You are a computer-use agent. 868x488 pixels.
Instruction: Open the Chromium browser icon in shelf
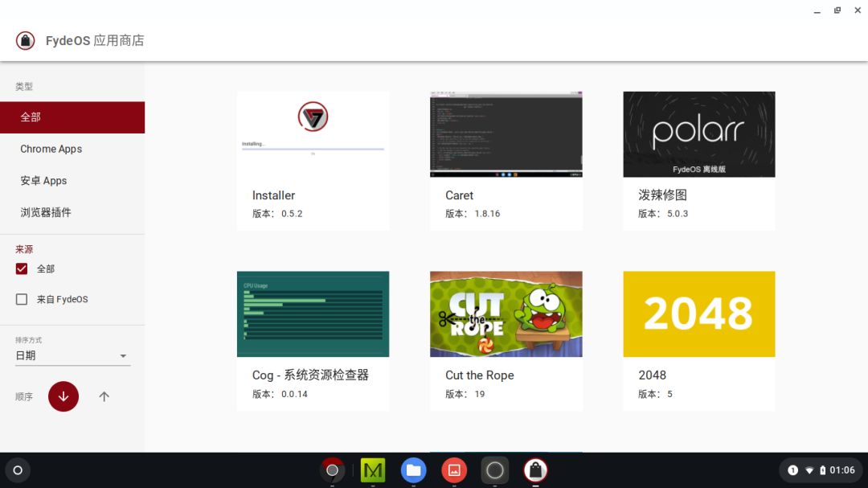pos(332,470)
